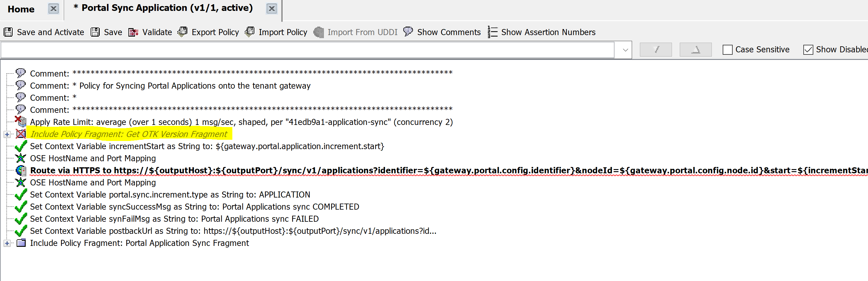Click inside the policy search input field

point(307,50)
